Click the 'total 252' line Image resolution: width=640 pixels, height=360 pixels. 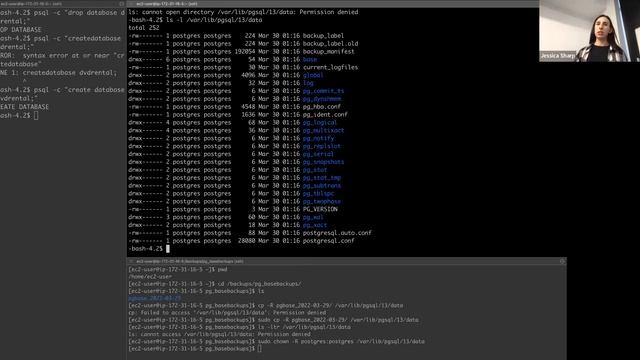coord(144,28)
